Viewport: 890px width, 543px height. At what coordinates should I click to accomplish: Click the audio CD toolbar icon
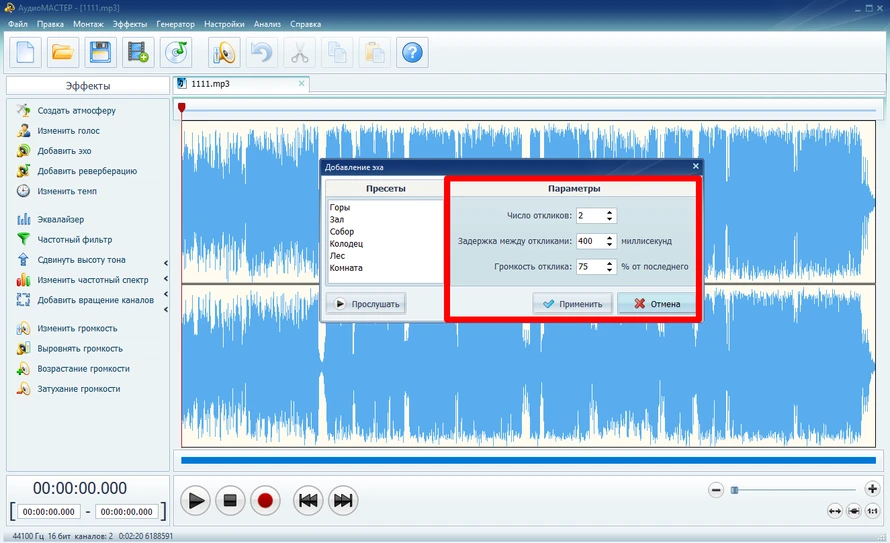pos(175,52)
